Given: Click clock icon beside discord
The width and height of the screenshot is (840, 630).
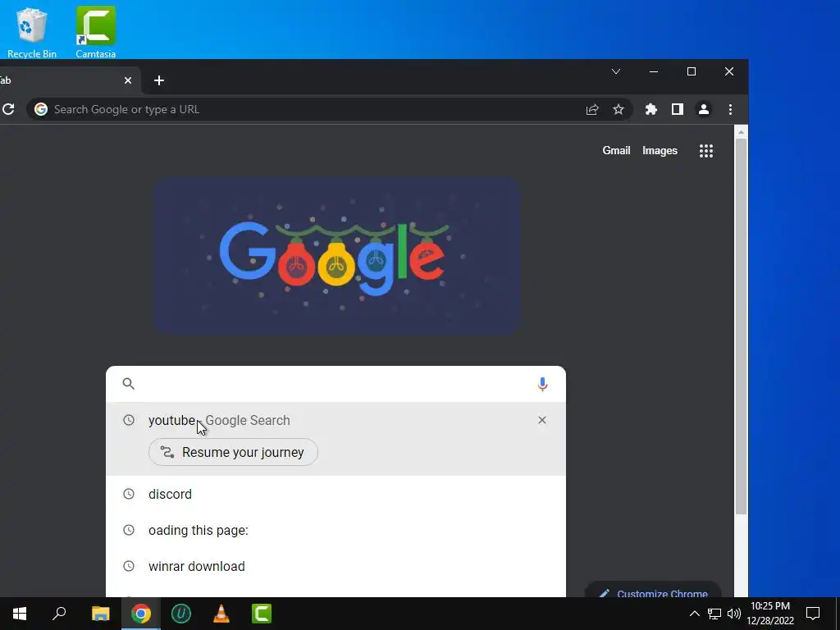Looking at the screenshot, I should point(129,494).
